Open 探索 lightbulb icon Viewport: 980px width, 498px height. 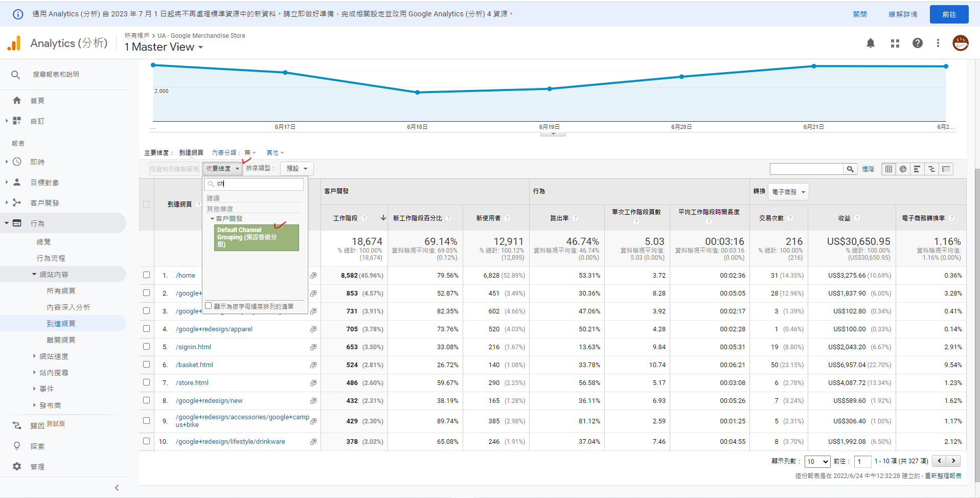(17, 446)
